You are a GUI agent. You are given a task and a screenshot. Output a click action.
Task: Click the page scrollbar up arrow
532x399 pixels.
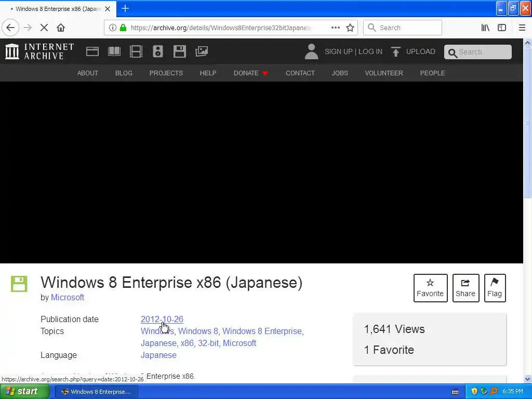click(527, 43)
